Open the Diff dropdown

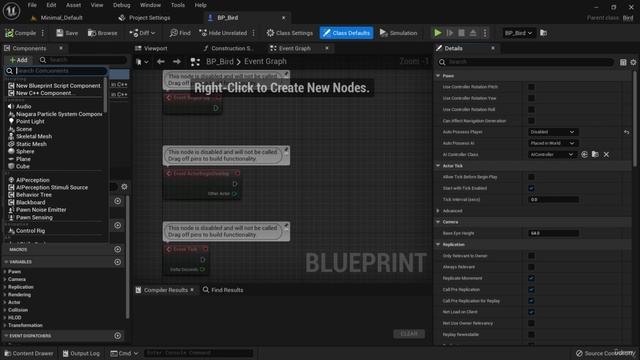pos(142,33)
